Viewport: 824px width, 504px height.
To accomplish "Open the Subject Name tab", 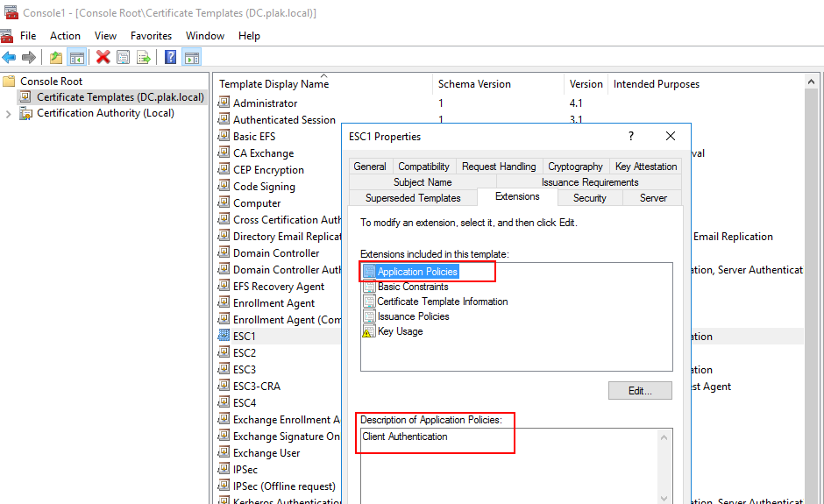I will 423,182.
